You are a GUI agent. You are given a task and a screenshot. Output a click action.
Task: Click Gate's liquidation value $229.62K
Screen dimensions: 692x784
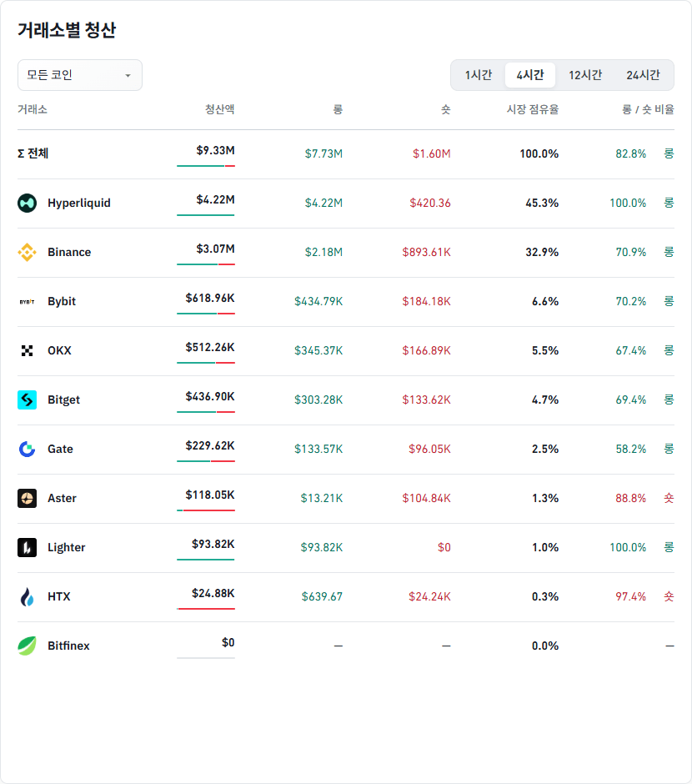tap(210, 445)
